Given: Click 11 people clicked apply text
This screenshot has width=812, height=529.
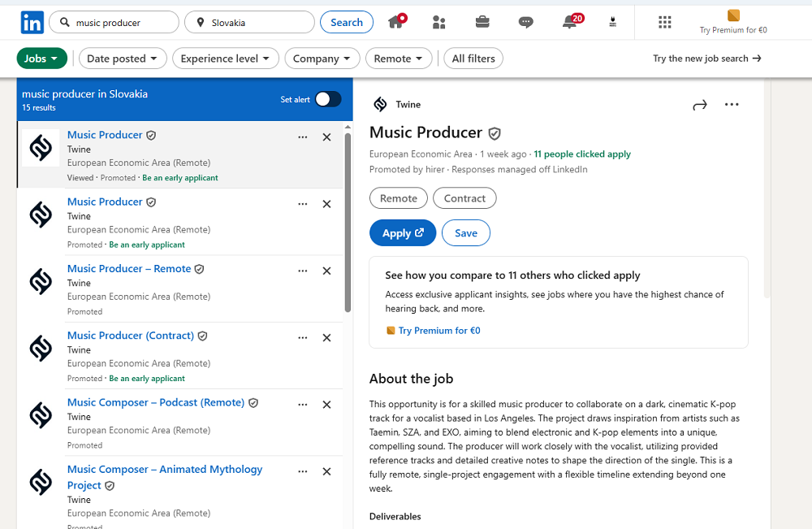Looking at the screenshot, I should (x=582, y=154).
